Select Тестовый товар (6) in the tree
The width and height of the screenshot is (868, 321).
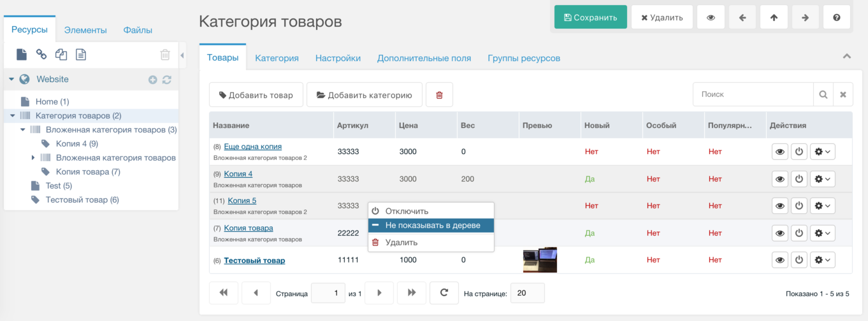click(82, 200)
